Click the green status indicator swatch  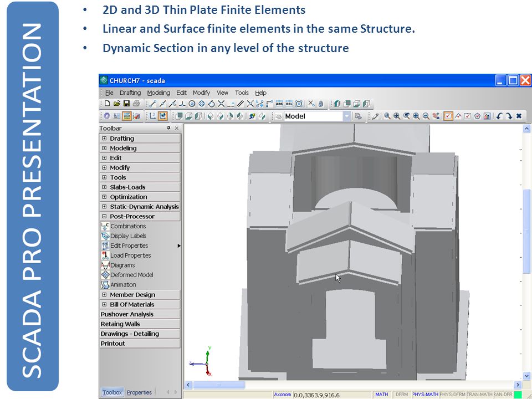point(518,395)
